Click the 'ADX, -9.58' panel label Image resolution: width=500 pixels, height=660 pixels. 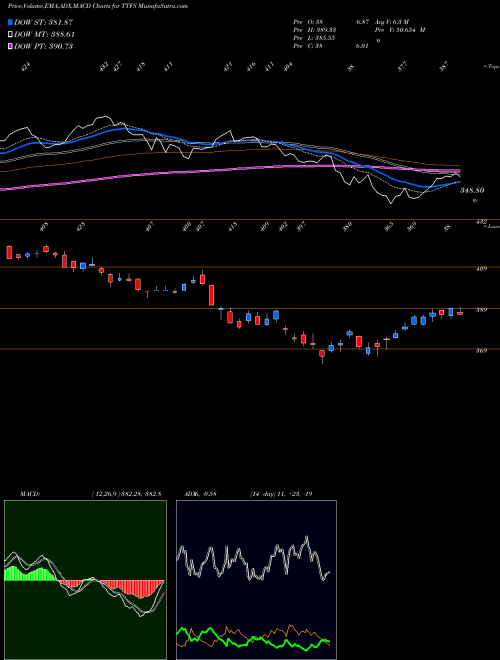pos(200,494)
